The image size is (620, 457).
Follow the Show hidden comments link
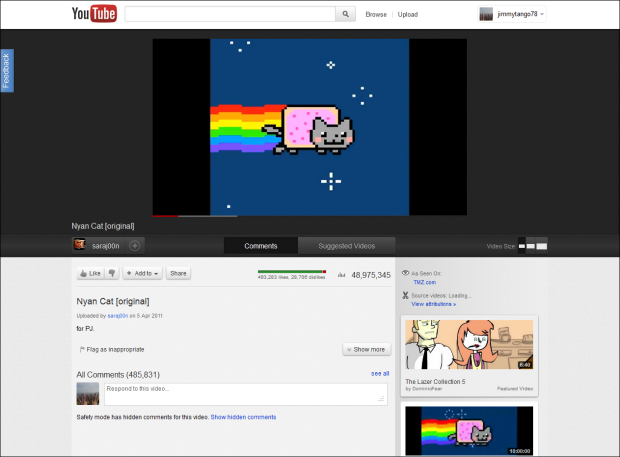(243, 417)
